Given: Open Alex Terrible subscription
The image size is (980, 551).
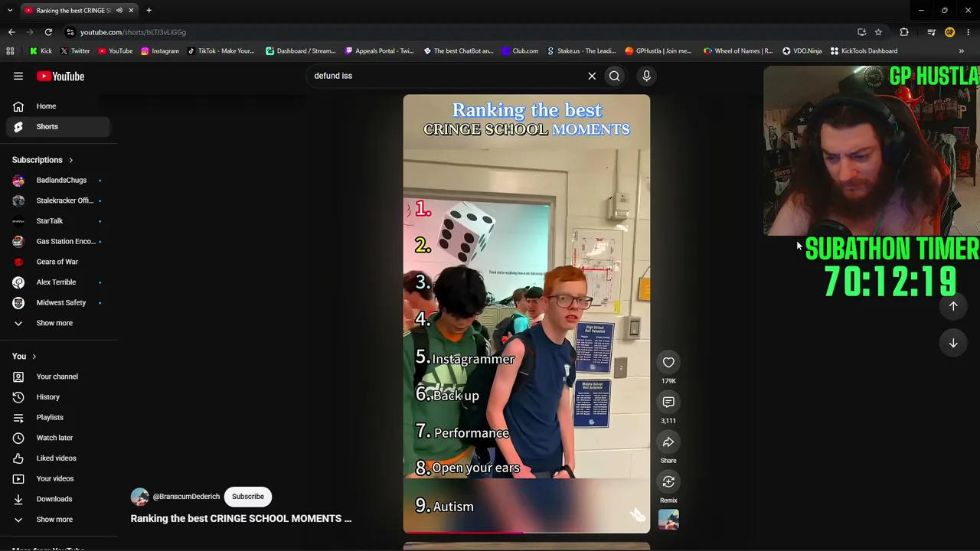Looking at the screenshot, I should [x=58, y=282].
